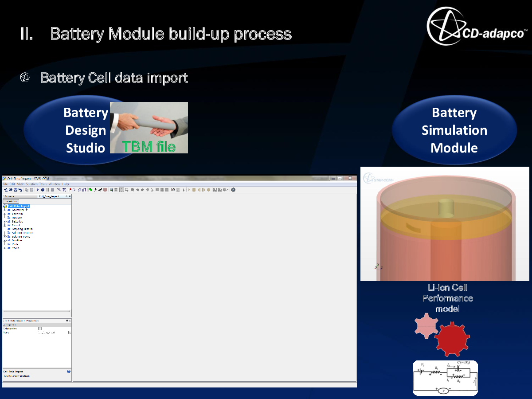Click the Simulation panel button
Screen dimensions: 532x399
pos(11,201)
